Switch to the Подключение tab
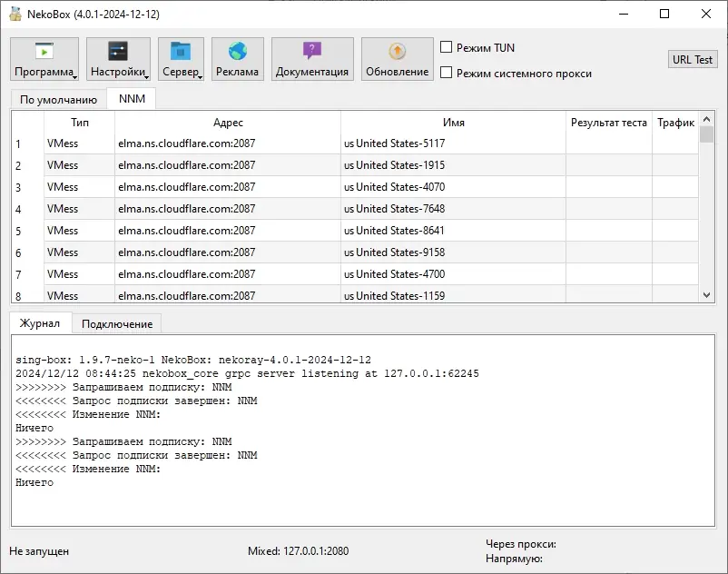Viewport: 728px width, 574px height. pos(117,323)
